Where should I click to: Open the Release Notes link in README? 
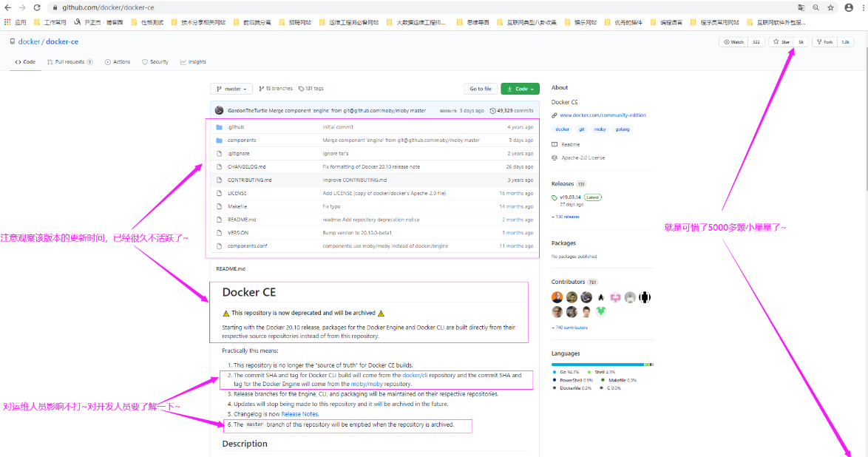[299, 414]
